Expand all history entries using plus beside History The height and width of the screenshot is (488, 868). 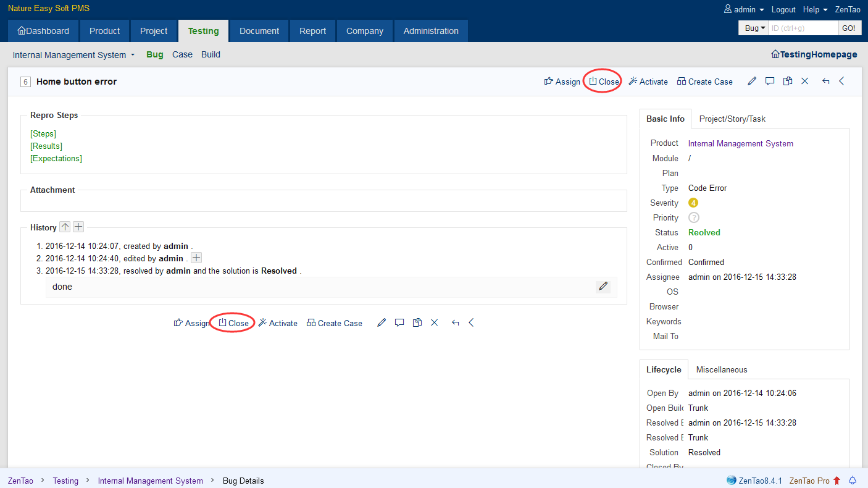pos(78,227)
